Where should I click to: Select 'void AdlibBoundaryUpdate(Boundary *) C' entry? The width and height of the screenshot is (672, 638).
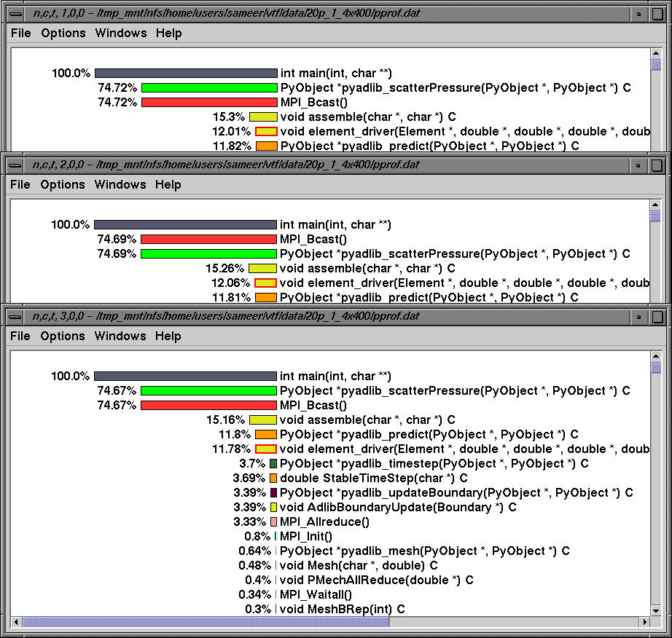(x=398, y=508)
